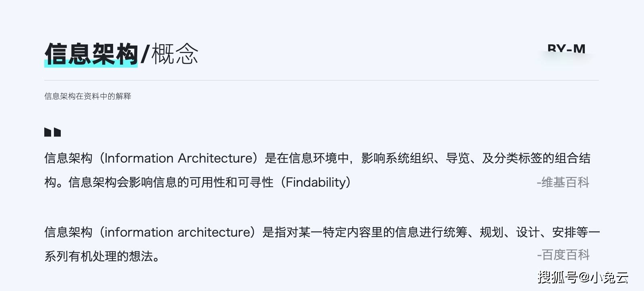Screen dimensions: 644x291
Task: Click the 搜狐号@小兔云 watermark
Action: pyautogui.click(x=583, y=277)
